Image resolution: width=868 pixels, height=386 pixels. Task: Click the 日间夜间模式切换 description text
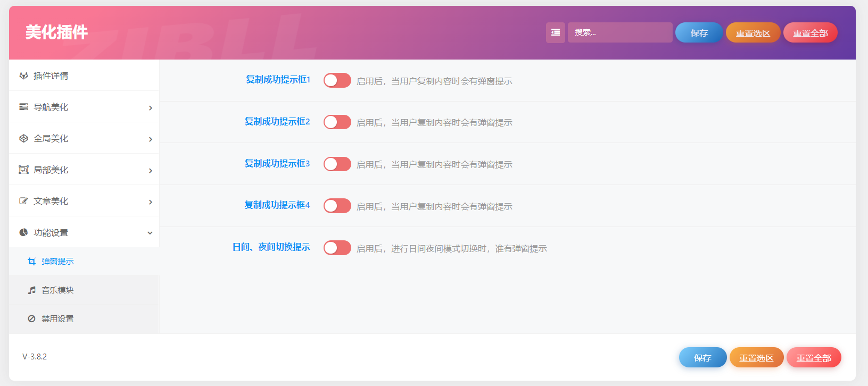pos(452,248)
